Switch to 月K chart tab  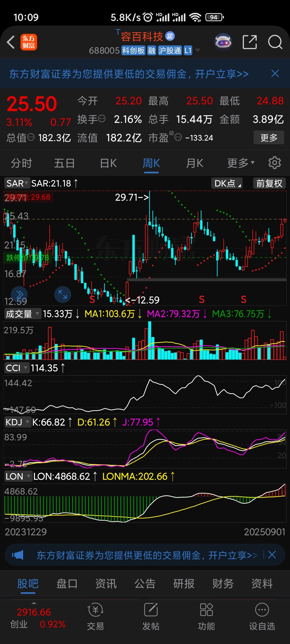point(195,163)
